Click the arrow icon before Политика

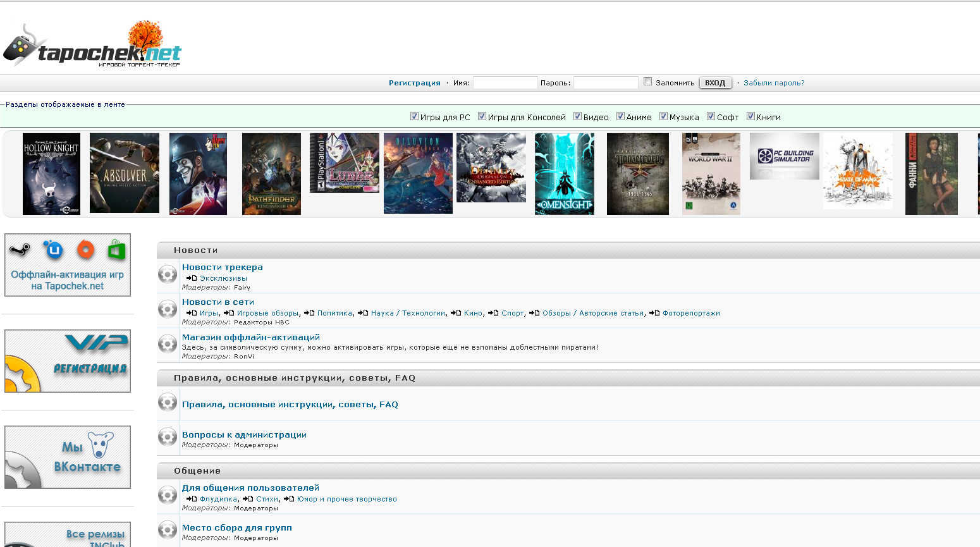point(309,313)
